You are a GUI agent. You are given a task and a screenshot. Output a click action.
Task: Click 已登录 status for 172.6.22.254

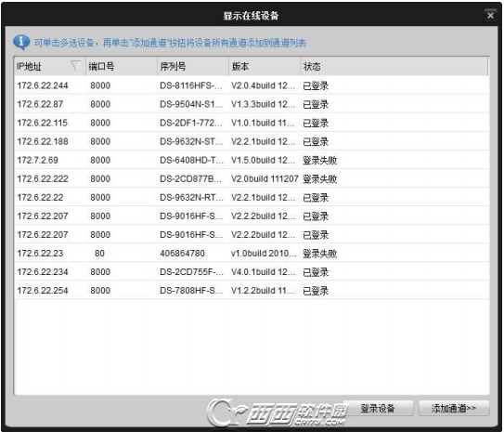[x=316, y=291]
